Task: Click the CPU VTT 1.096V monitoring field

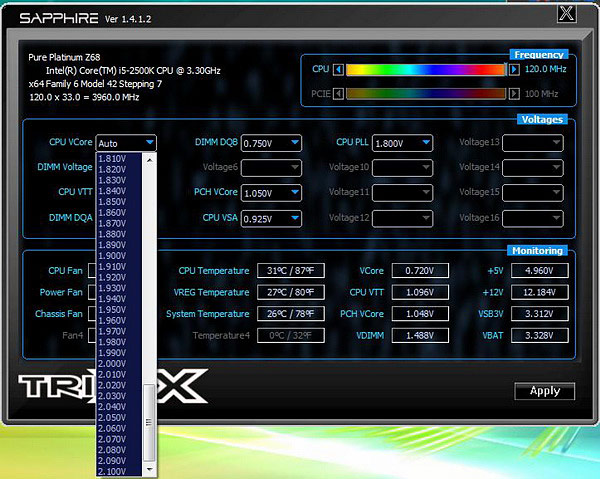Action: (x=420, y=292)
